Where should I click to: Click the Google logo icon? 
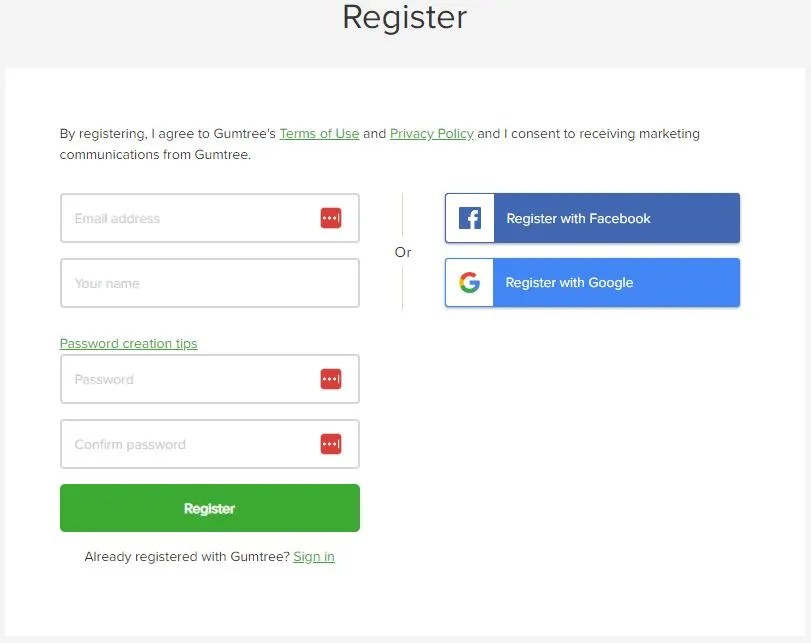pos(470,282)
